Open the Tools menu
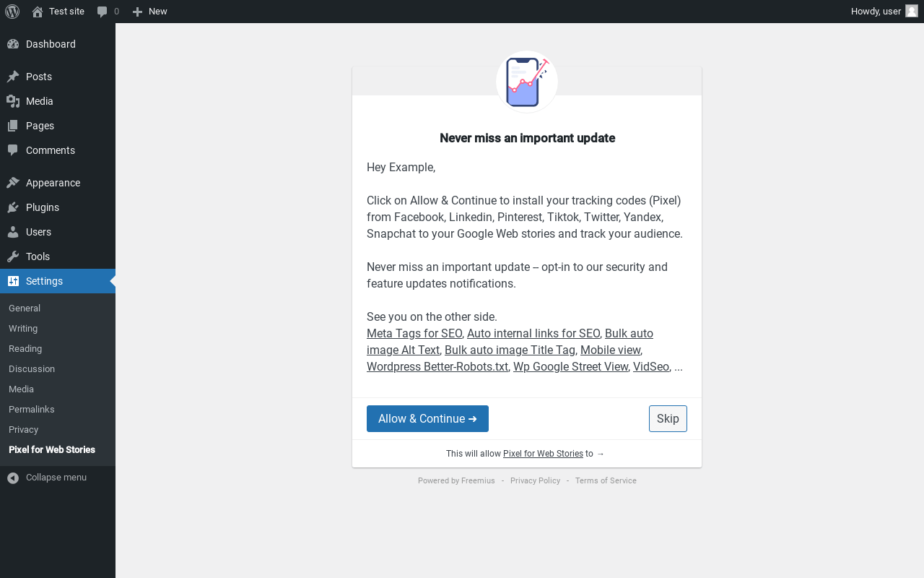 pyautogui.click(x=58, y=256)
